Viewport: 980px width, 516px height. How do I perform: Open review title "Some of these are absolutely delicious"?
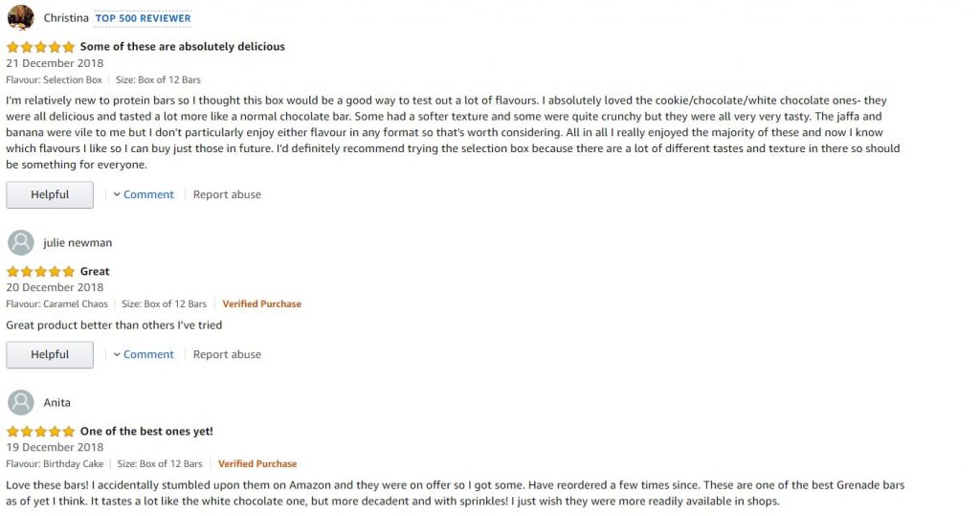[183, 46]
